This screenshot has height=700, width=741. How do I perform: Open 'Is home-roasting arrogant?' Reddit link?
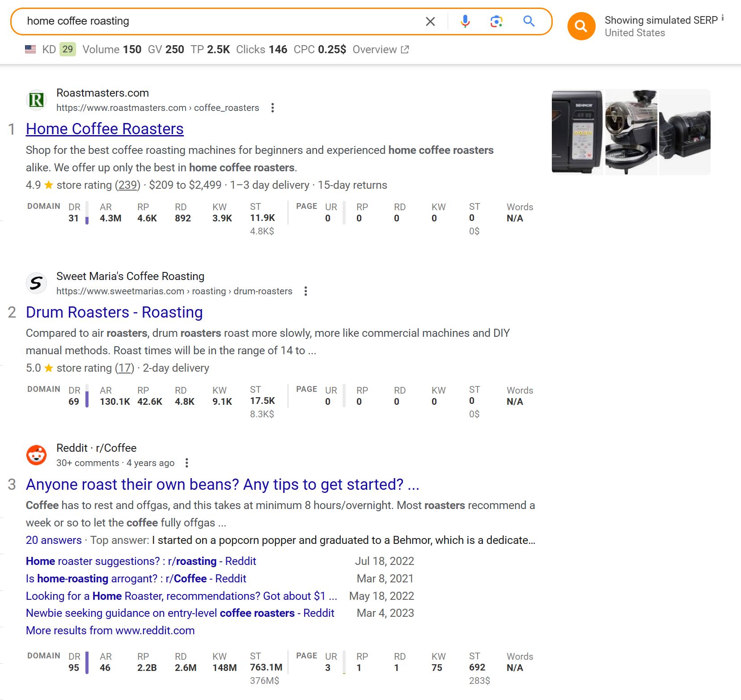(136, 578)
